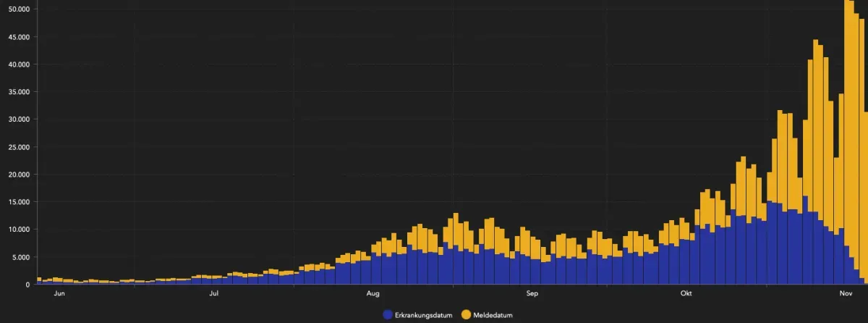Click the blue Erkrankungsdatum legend circle
868x323 pixels.
tap(388, 314)
